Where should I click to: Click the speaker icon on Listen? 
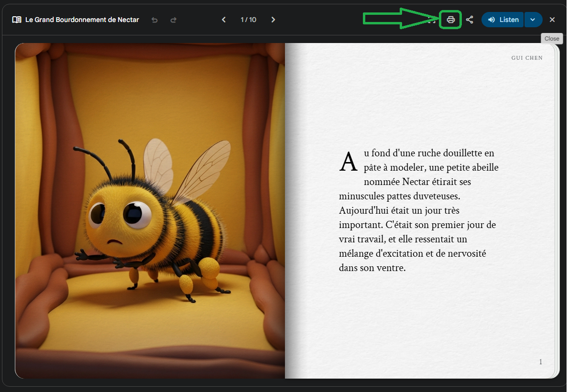(492, 20)
